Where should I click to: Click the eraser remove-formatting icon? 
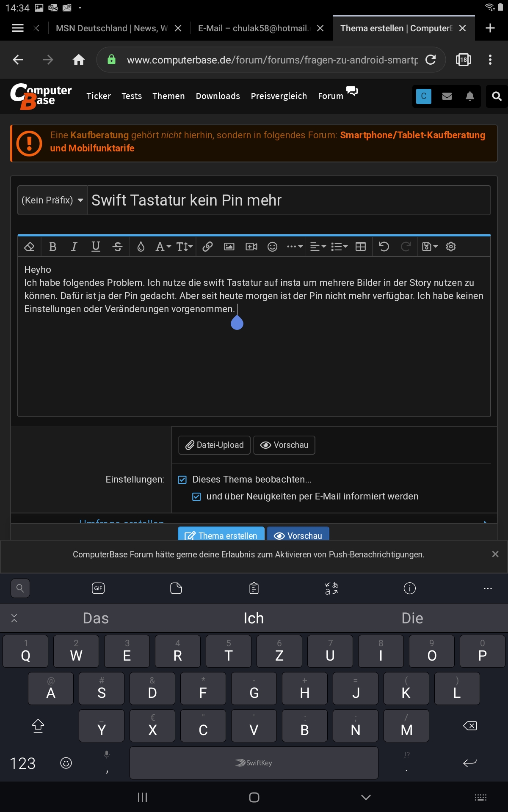click(x=30, y=247)
